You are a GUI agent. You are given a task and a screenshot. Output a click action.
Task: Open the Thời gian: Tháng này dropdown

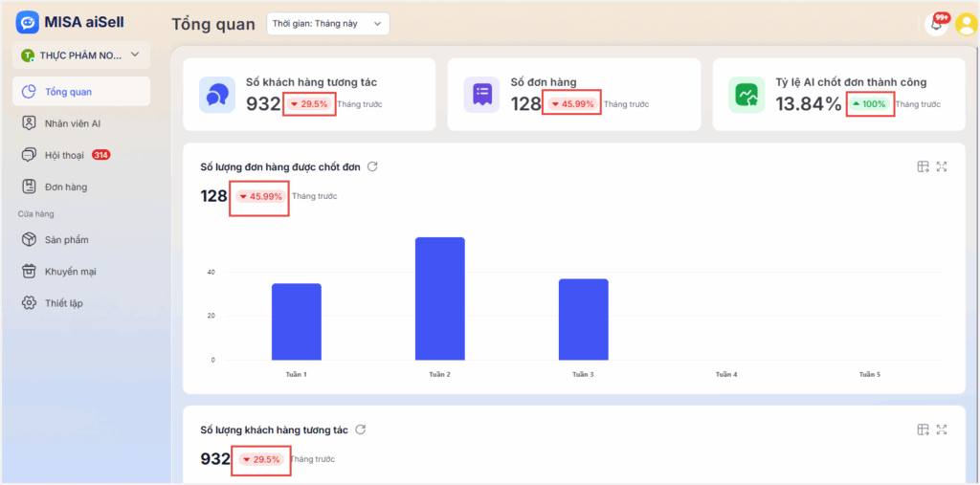[327, 24]
